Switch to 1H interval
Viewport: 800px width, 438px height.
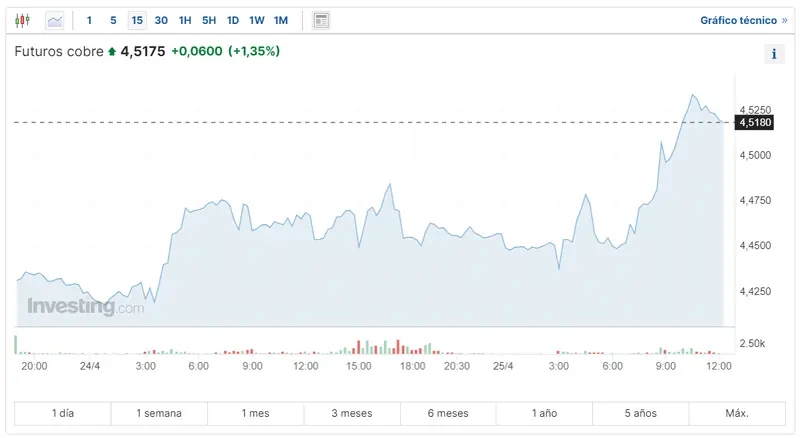click(x=185, y=20)
